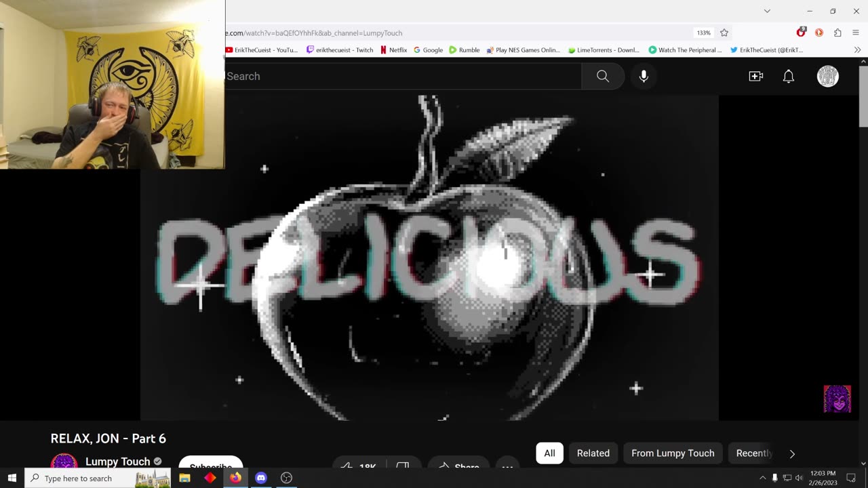Open the Watch The Peripheral bookmark
The width and height of the screenshot is (868, 488).
[686, 49]
